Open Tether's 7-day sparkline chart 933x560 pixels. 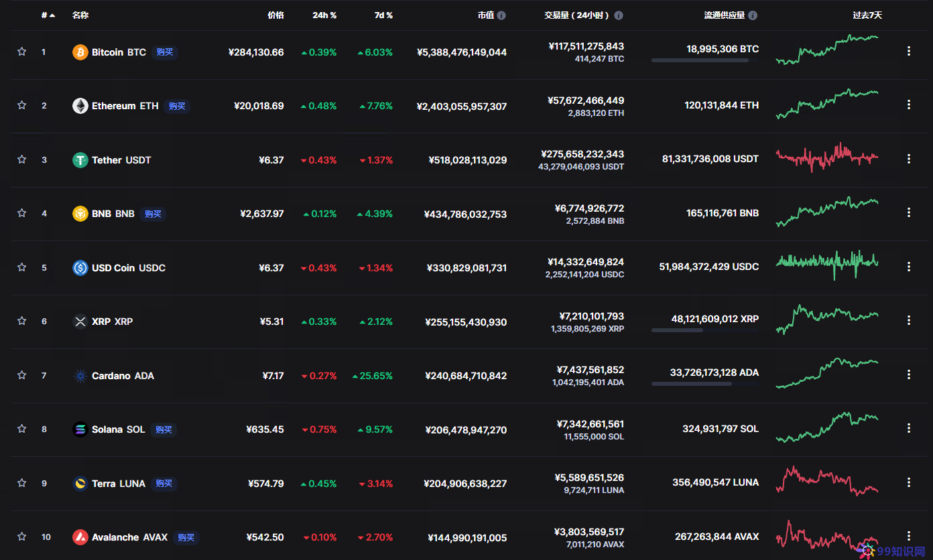(x=827, y=157)
